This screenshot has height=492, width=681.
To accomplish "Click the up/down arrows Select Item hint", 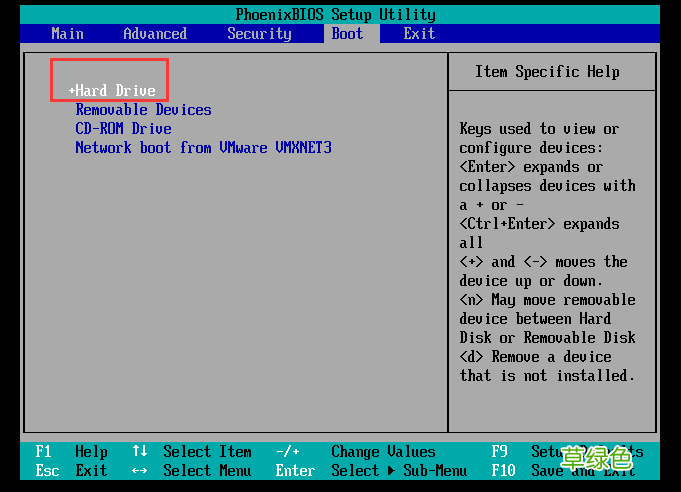I will [192, 452].
